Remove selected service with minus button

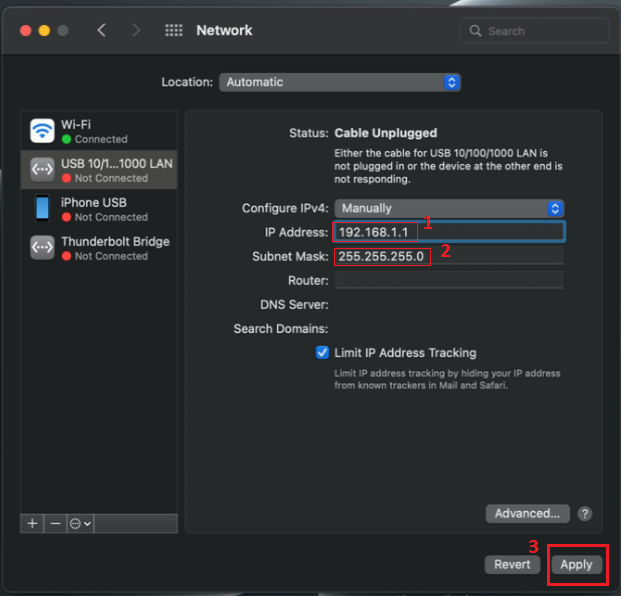(x=56, y=523)
